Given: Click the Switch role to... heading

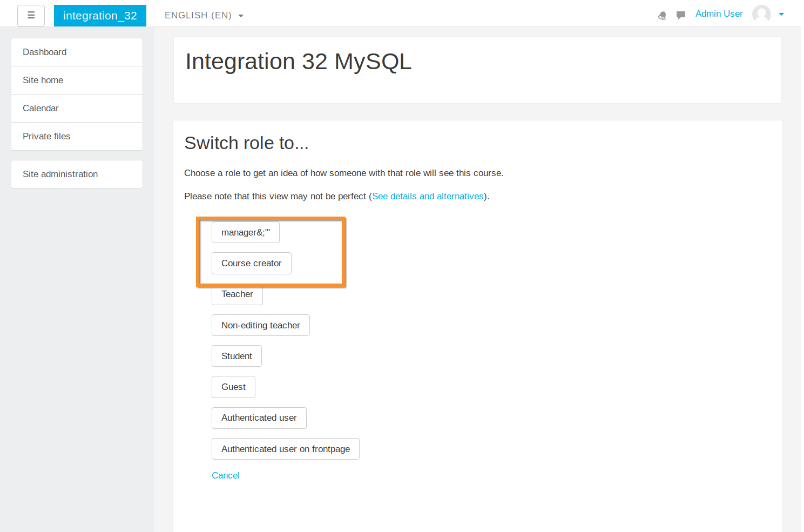Looking at the screenshot, I should (246, 143).
